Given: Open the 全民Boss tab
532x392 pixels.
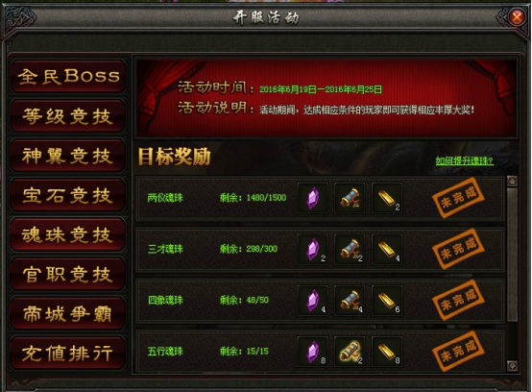Looking at the screenshot, I should coord(68,76).
